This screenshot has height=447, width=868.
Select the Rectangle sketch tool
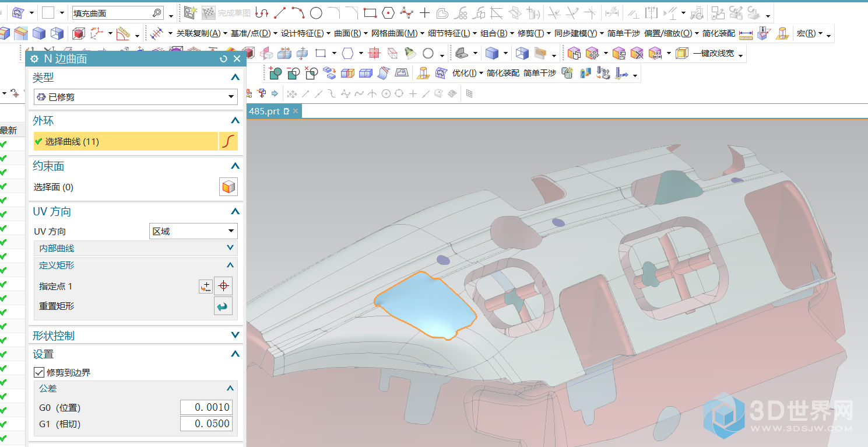pyautogui.click(x=370, y=12)
